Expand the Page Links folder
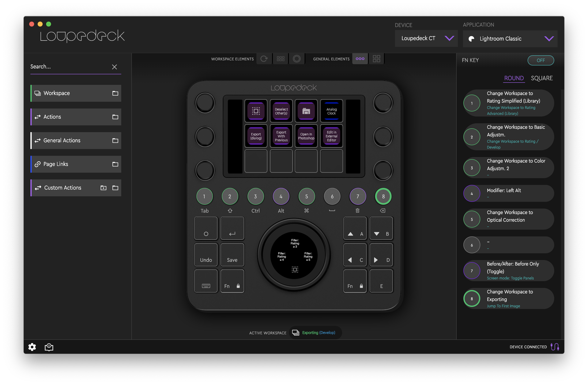 115,164
